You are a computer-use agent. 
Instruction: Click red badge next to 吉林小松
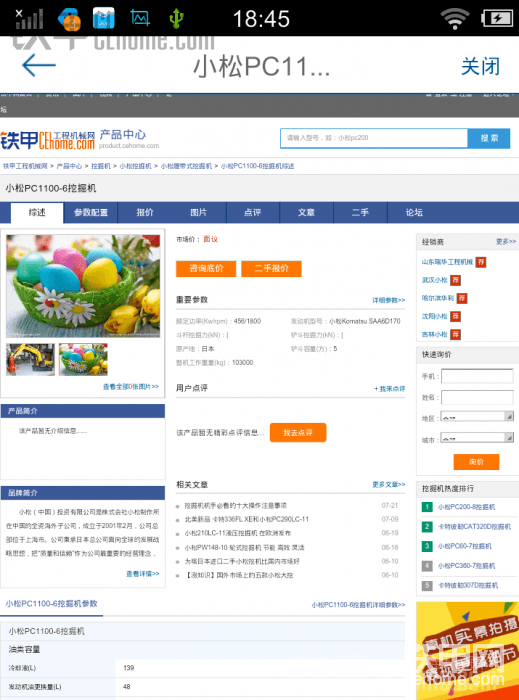pyautogui.click(x=455, y=334)
